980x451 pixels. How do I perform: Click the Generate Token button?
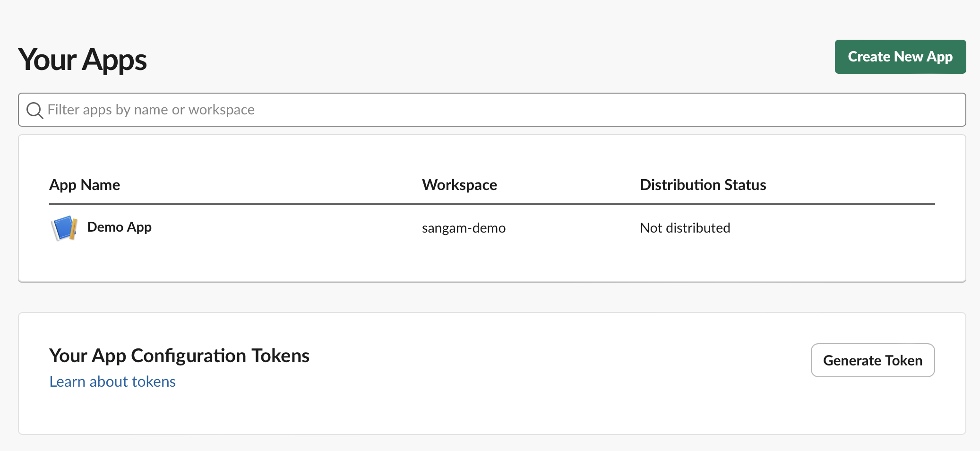point(873,360)
